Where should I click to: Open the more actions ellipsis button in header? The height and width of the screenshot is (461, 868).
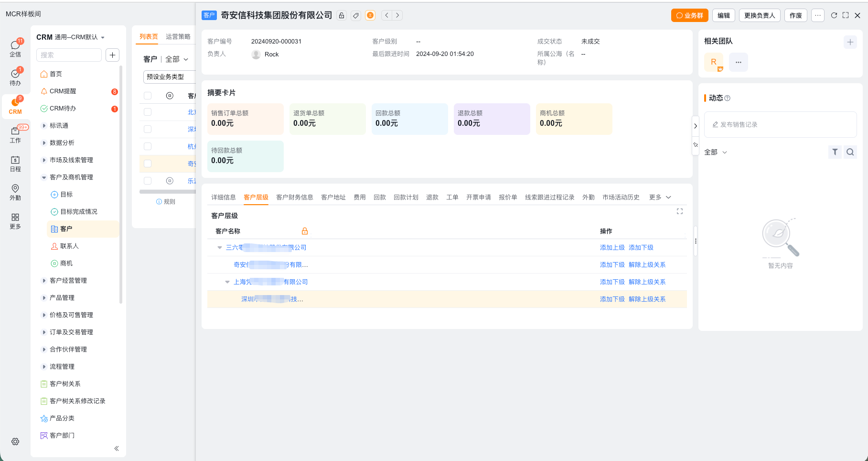pos(818,15)
